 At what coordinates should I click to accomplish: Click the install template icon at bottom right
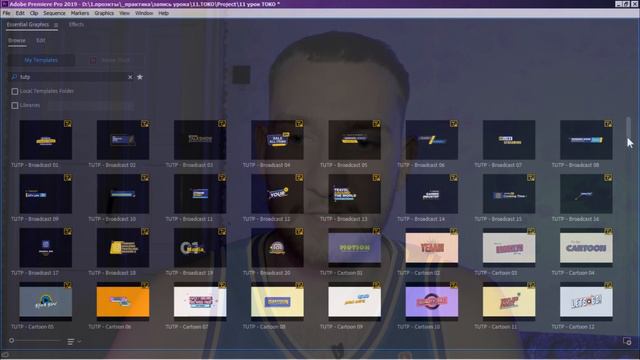point(627,341)
